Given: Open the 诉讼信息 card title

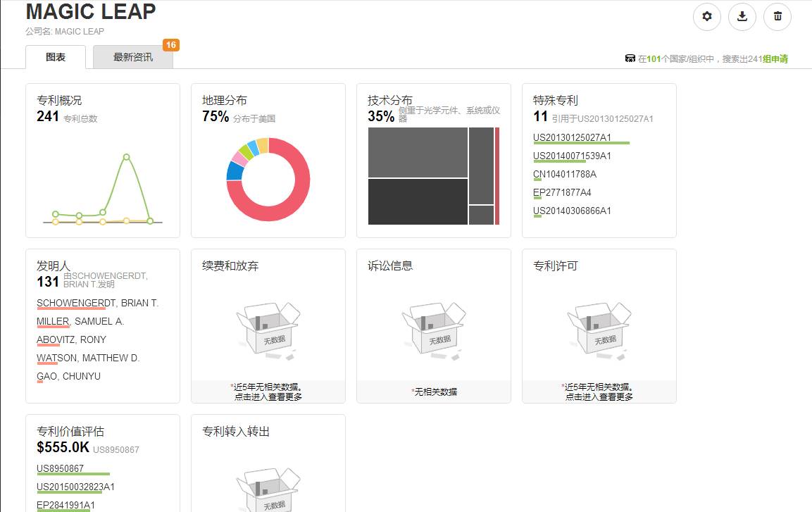Looking at the screenshot, I should 390,266.
